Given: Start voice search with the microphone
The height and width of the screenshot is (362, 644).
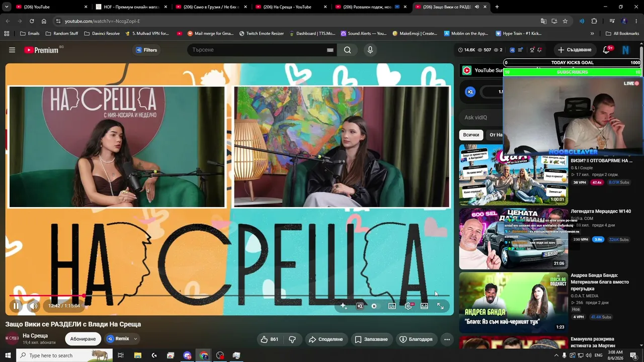Looking at the screenshot, I should point(370,50).
